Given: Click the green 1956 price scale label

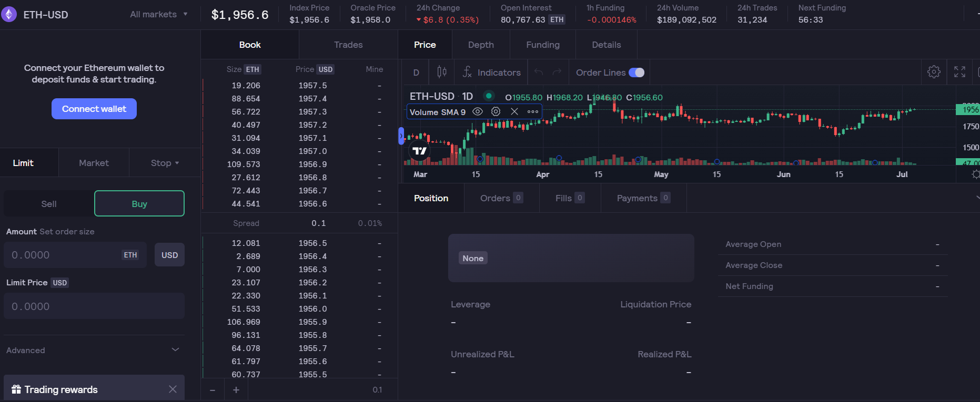Looking at the screenshot, I should pyautogui.click(x=968, y=109).
